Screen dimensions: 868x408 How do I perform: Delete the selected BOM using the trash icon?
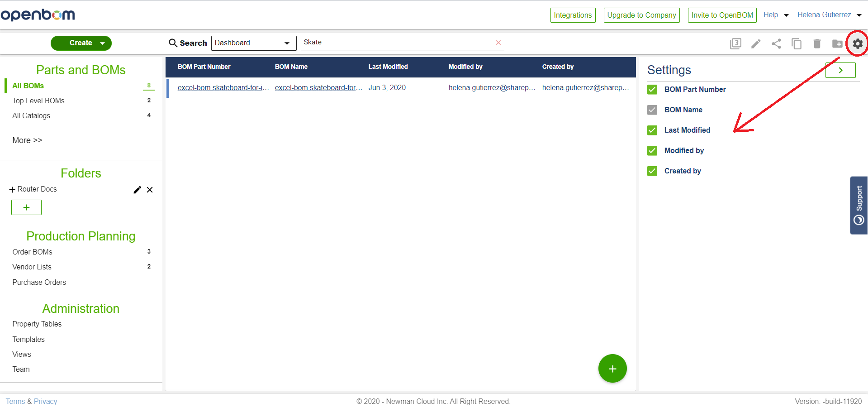(816, 43)
